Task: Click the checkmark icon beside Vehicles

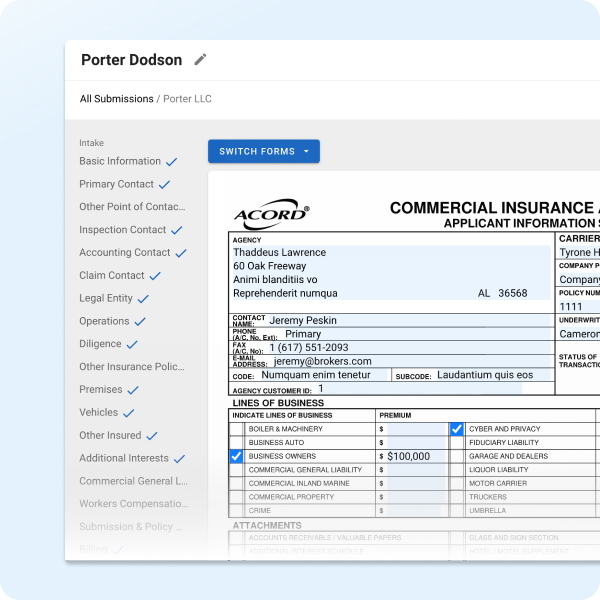Action: 129,413
